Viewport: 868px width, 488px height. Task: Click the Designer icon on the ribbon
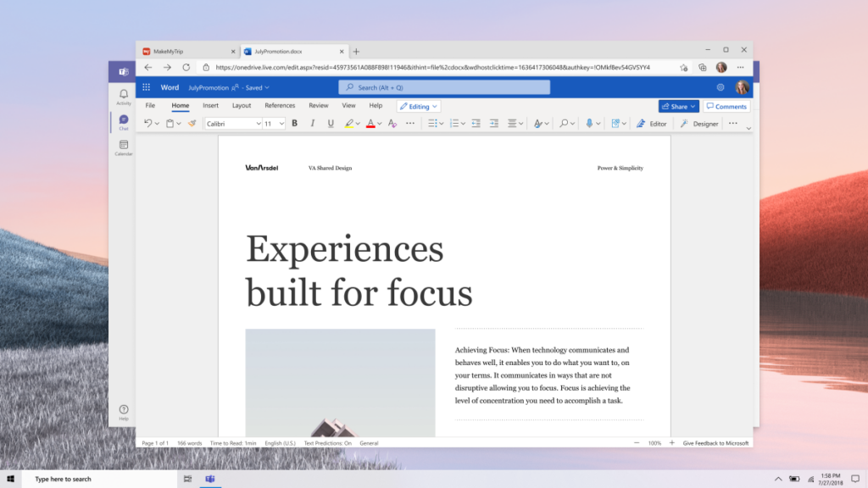click(x=700, y=123)
